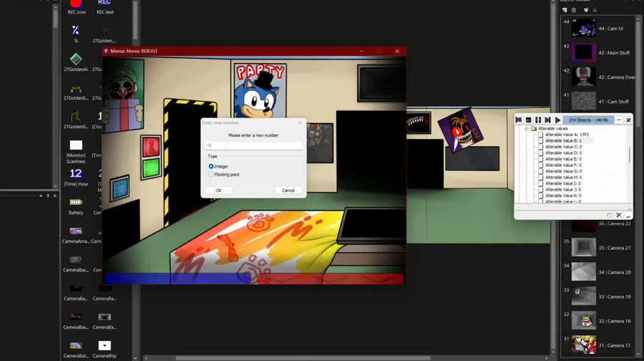
Task: Select Alterable Value C: 0 row
Action: click(x=563, y=147)
